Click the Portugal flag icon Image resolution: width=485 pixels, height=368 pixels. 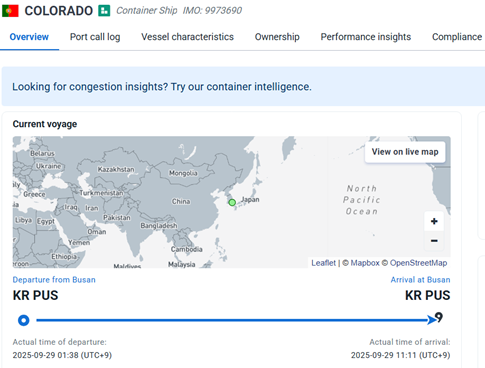[x=10, y=11]
